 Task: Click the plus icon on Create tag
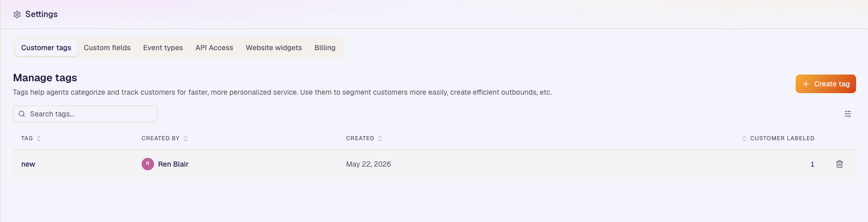[805, 84]
